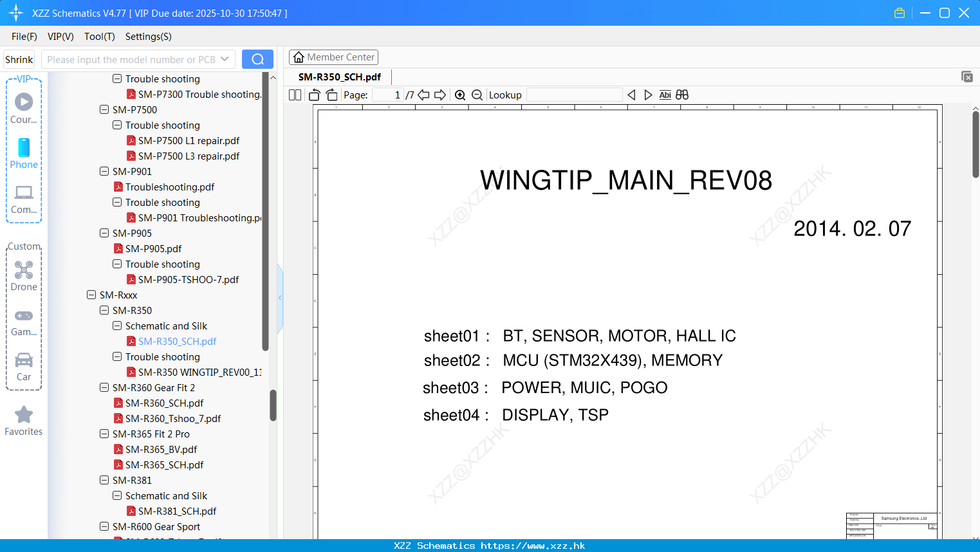Click the home icon in Member Center
This screenshot has width=980, height=552.
[299, 57]
